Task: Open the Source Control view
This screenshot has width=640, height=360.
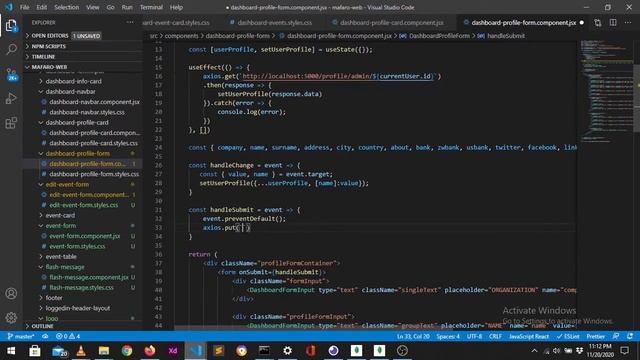Action: click(x=11, y=74)
